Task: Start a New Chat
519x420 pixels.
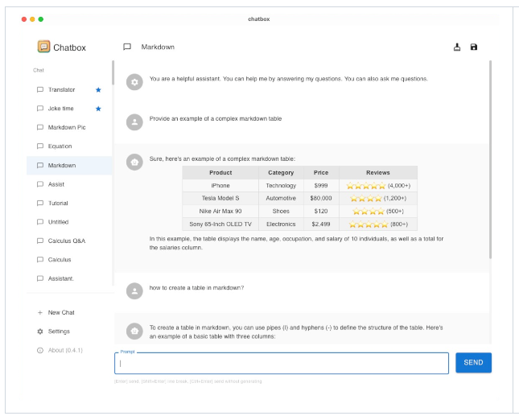Action: 69,312
